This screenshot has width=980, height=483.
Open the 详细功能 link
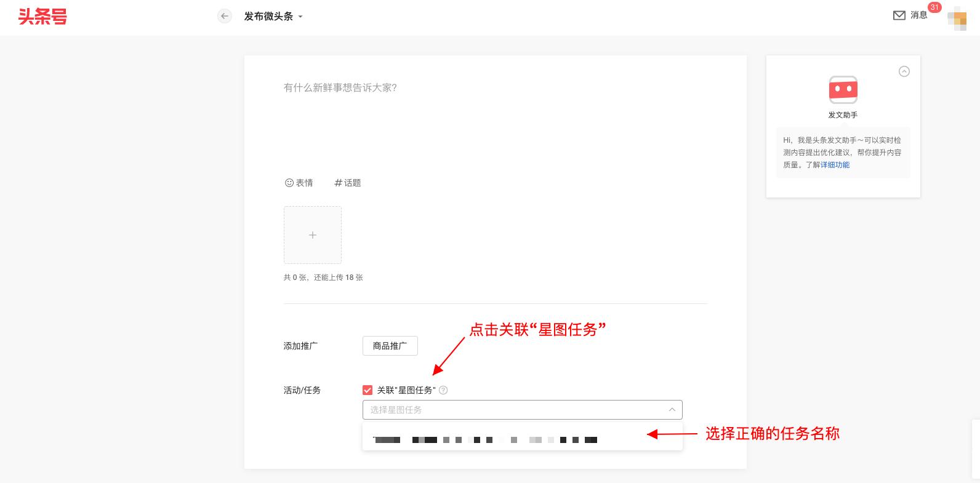835,165
